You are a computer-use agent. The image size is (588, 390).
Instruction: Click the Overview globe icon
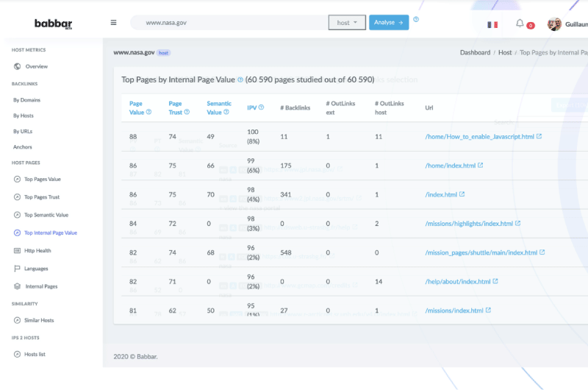click(x=17, y=66)
